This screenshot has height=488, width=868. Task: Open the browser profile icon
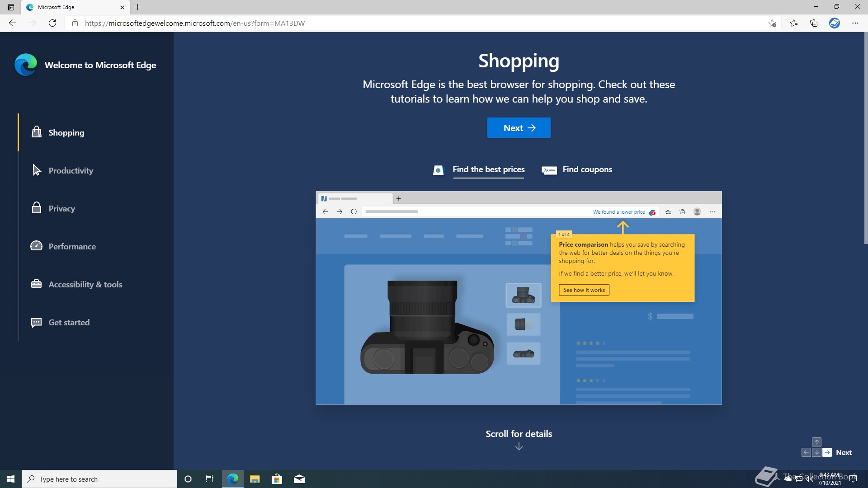pos(835,23)
